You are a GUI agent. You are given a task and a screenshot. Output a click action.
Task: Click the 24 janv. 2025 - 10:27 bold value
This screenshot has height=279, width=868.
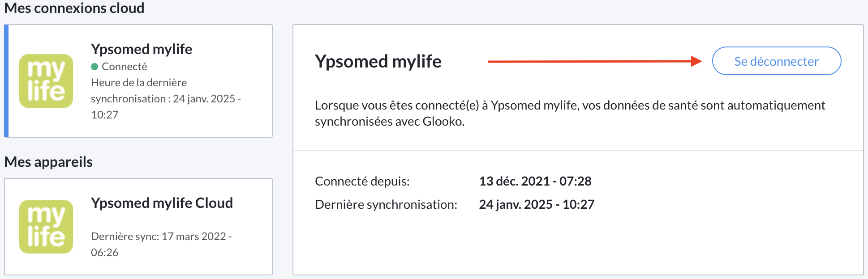pos(537,204)
